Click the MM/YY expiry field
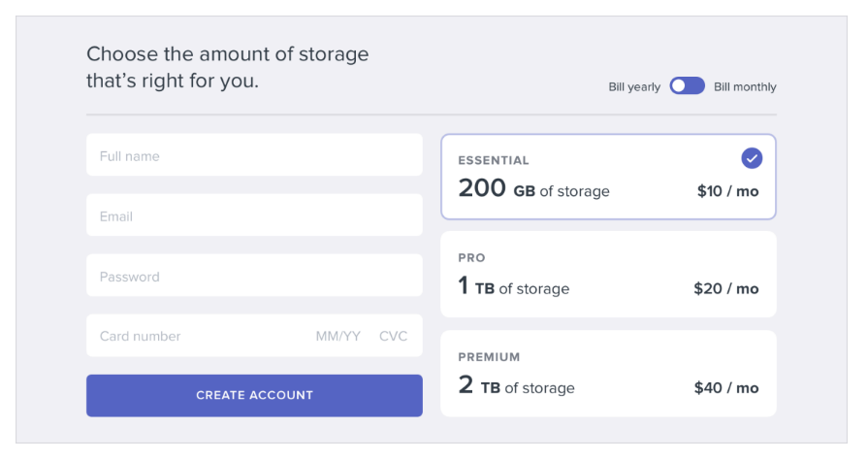868x461 pixels. (x=338, y=336)
